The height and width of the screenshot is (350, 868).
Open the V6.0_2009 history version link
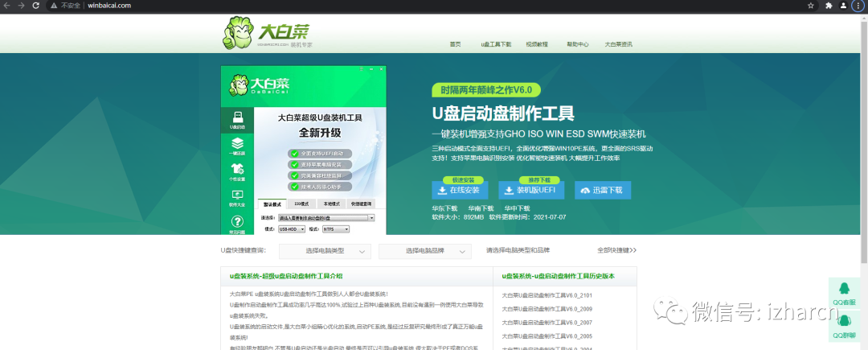[x=547, y=309]
